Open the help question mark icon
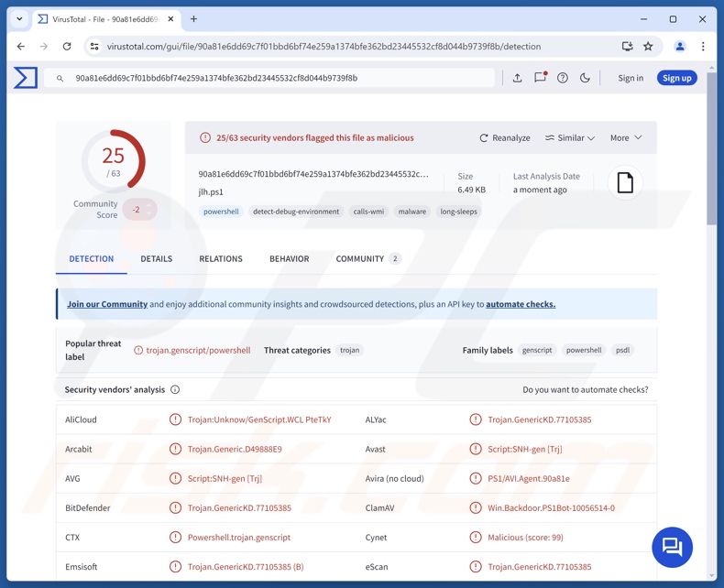The width and height of the screenshot is (724, 588). (x=563, y=78)
